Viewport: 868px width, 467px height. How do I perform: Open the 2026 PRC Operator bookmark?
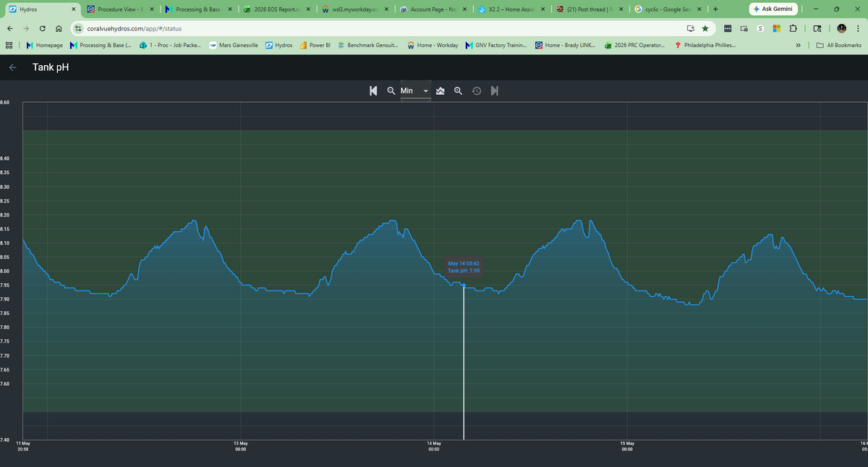tap(634, 45)
